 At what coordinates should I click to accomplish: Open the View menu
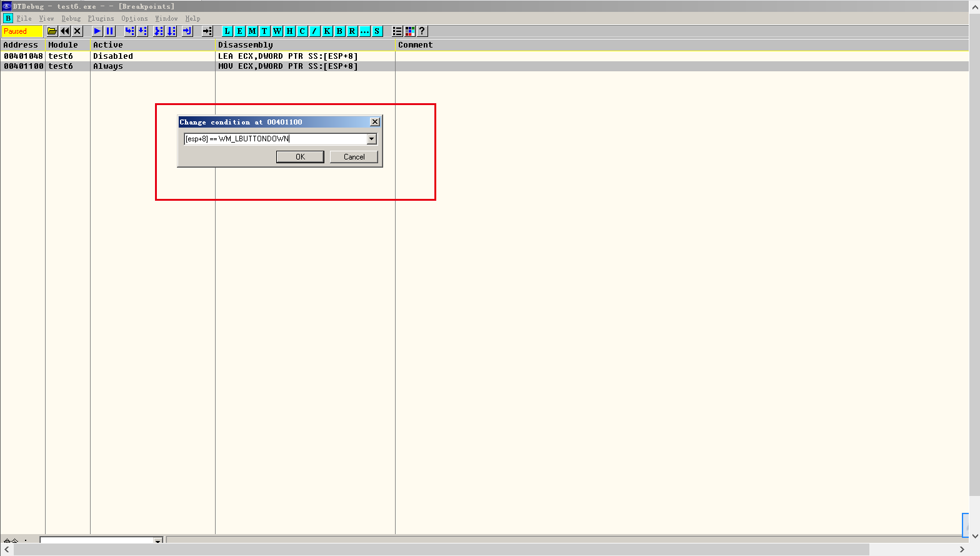pos(46,19)
